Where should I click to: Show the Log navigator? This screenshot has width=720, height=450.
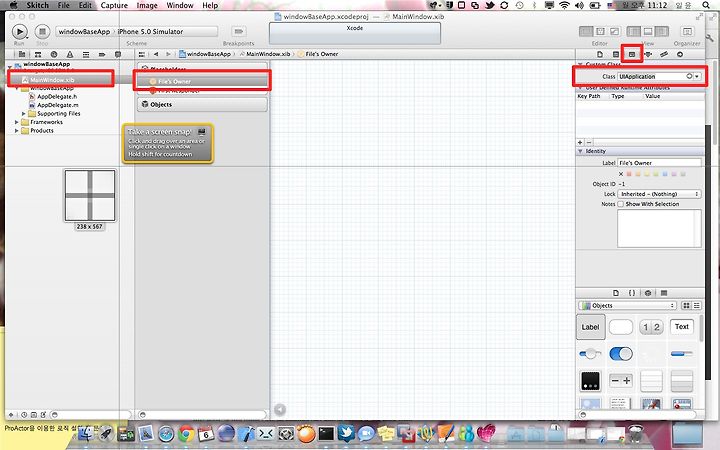(x=118, y=54)
